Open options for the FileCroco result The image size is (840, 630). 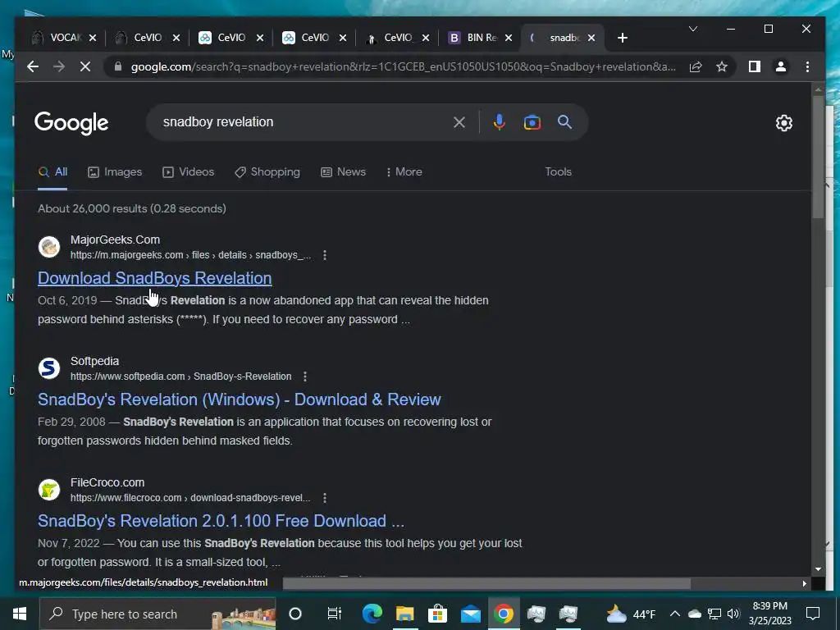(325, 498)
